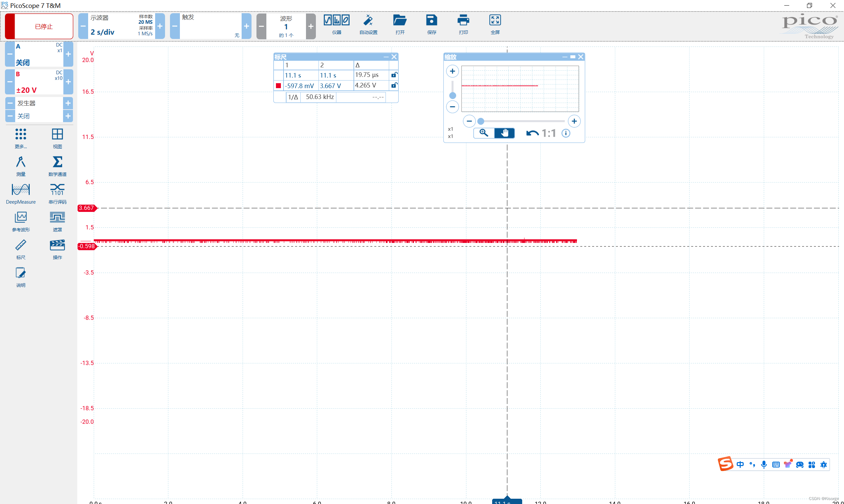Screen dimensions: 844x504
Task: Toggle the voltage ruler lock icon
Action: click(x=394, y=85)
